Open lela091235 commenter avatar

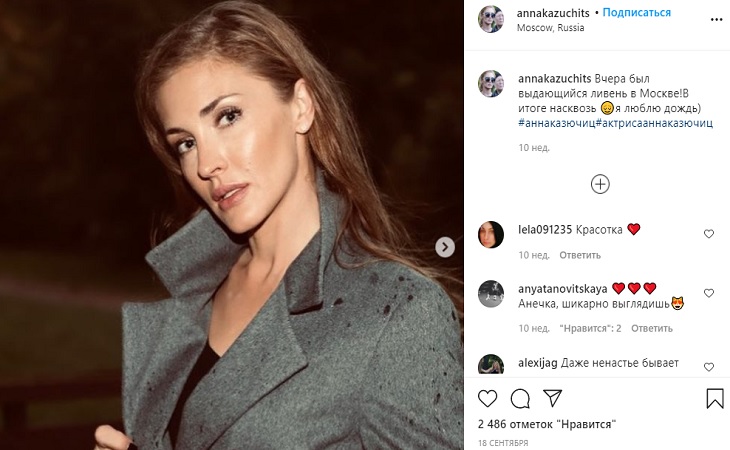(491, 235)
